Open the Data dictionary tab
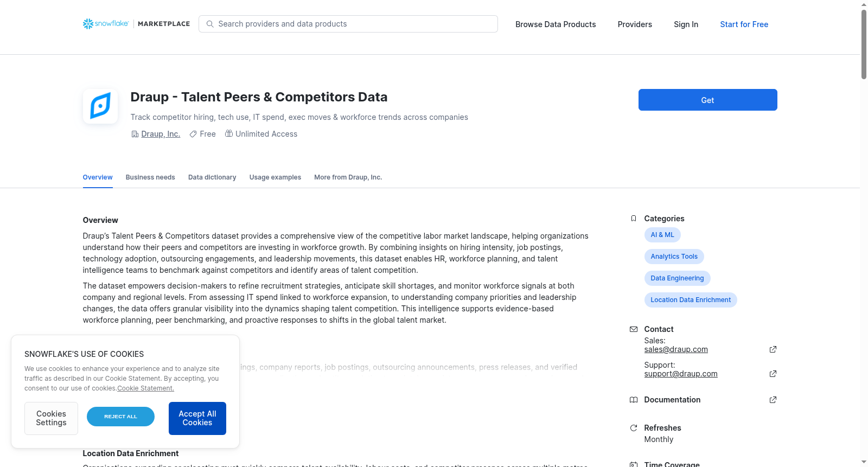The image size is (868, 467). coord(212,177)
